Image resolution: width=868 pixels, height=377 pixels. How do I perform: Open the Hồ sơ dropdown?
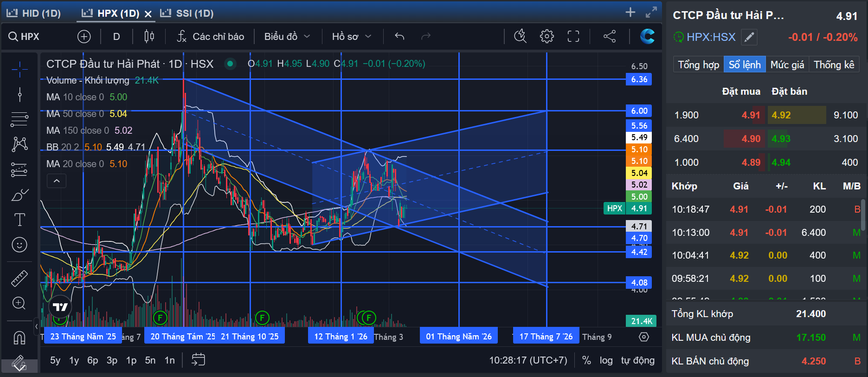tap(352, 37)
